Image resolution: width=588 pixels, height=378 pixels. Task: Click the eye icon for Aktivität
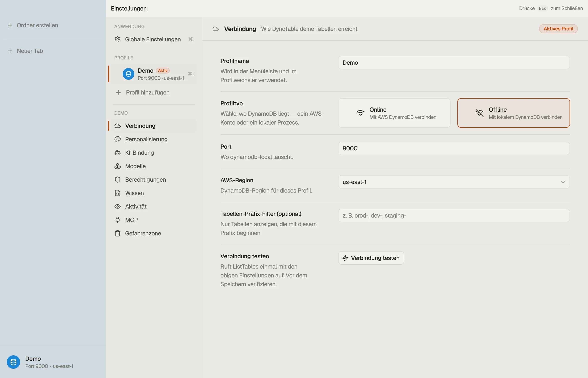(x=118, y=206)
